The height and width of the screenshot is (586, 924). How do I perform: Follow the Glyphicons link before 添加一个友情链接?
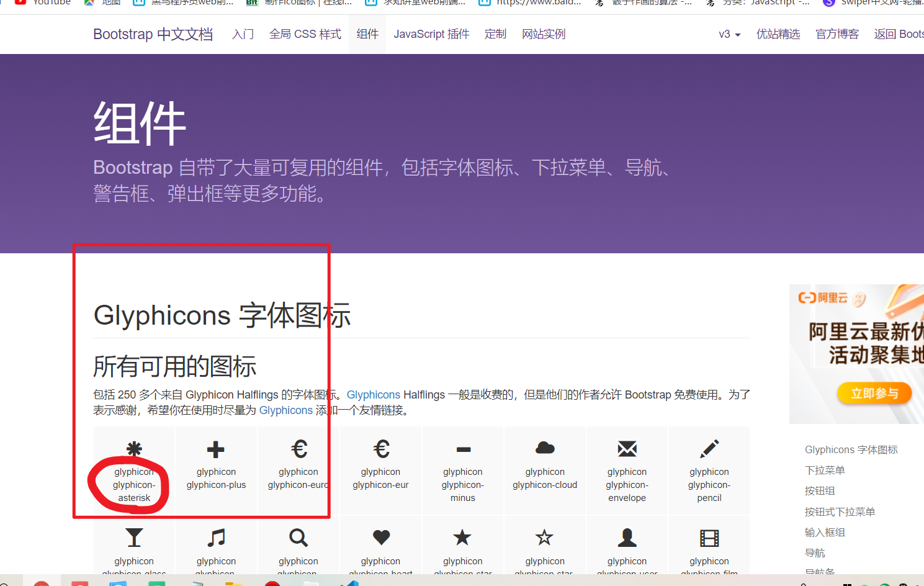(286, 410)
